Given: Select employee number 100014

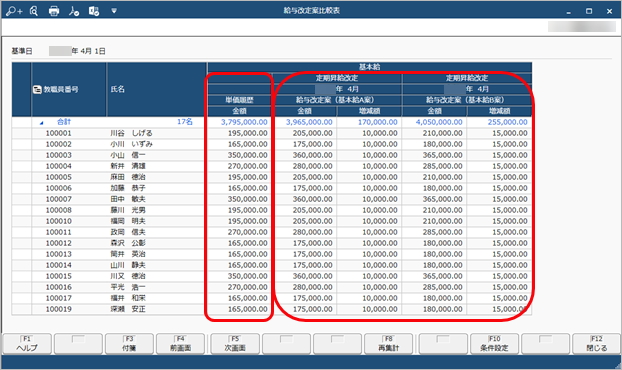Looking at the screenshot, I should coord(59,265).
